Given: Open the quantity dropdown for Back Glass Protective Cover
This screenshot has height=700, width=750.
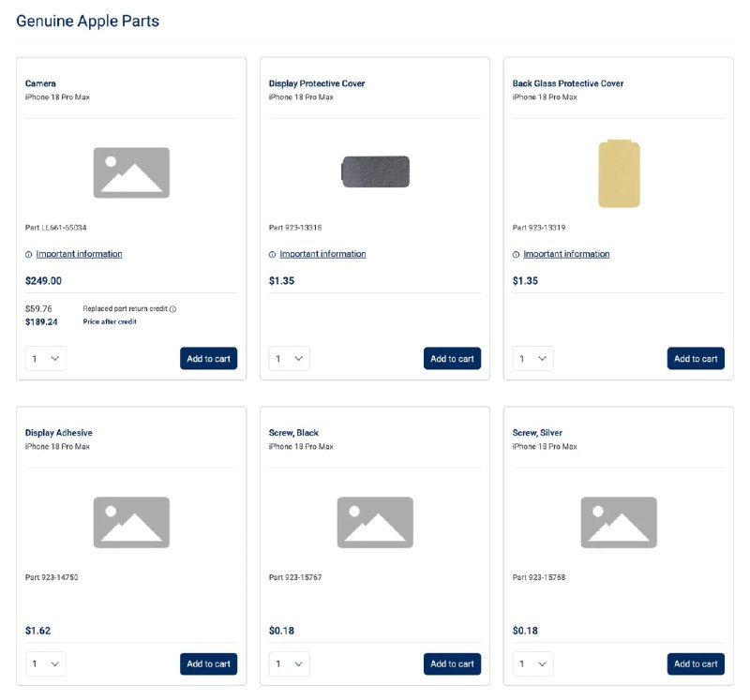Looking at the screenshot, I should (x=532, y=359).
